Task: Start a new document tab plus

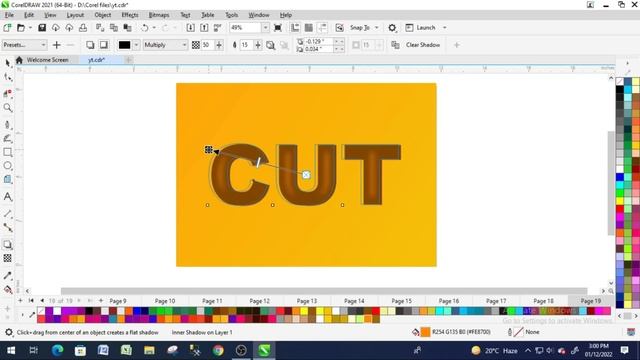Action: tap(128, 60)
